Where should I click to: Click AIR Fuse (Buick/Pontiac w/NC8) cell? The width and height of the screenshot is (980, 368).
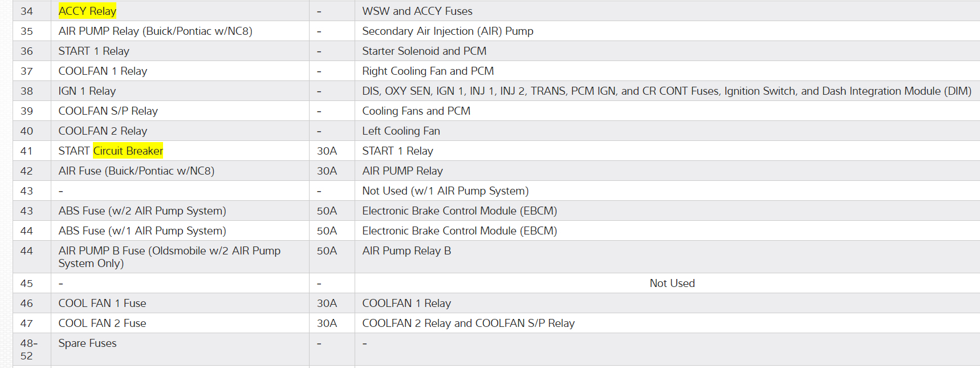[x=136, y=171]
